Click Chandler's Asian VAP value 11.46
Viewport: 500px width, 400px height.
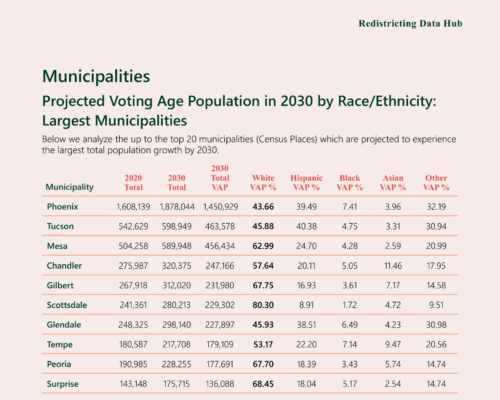point(393,266)
